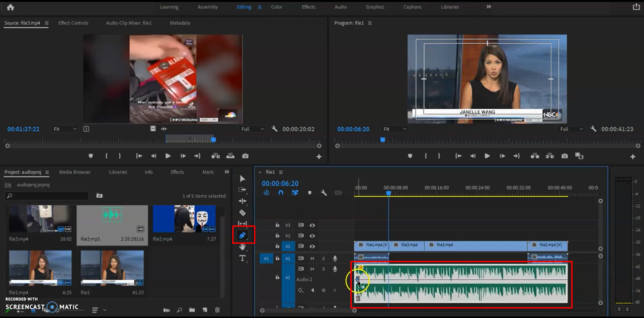Open Effect Controls tab

73,23
